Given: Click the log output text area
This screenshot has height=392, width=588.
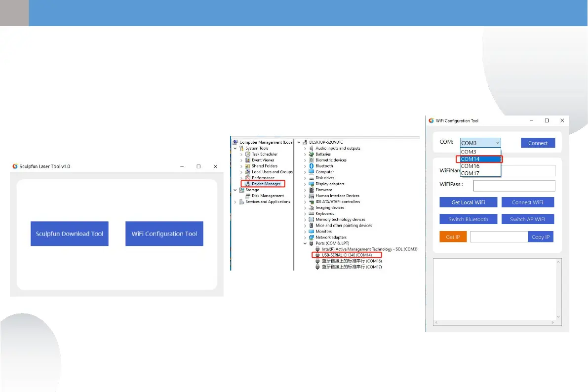Looking at the screenshot, I should [495, 289].
